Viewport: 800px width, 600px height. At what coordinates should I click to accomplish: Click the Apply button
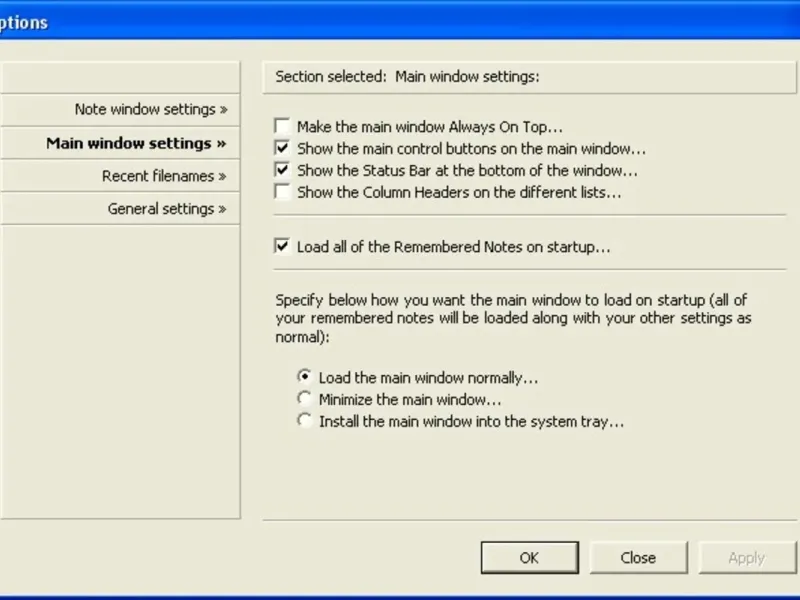pyautogui.click(x=746, y=558)
